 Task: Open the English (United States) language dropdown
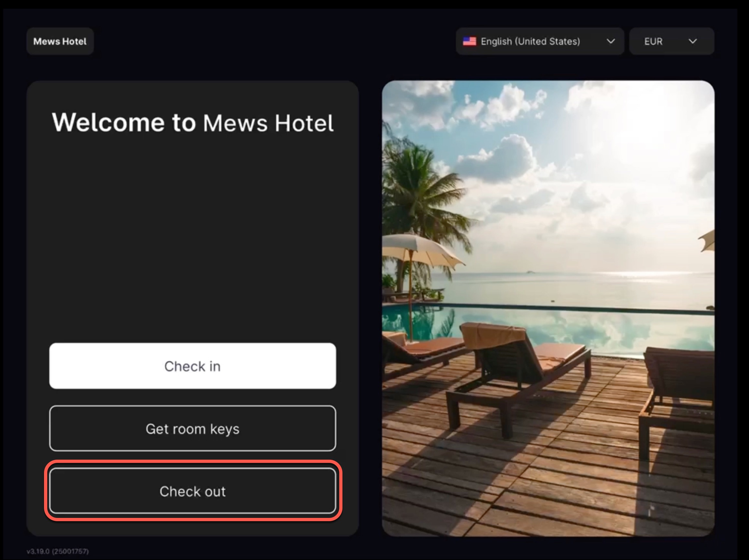(540, 41)
